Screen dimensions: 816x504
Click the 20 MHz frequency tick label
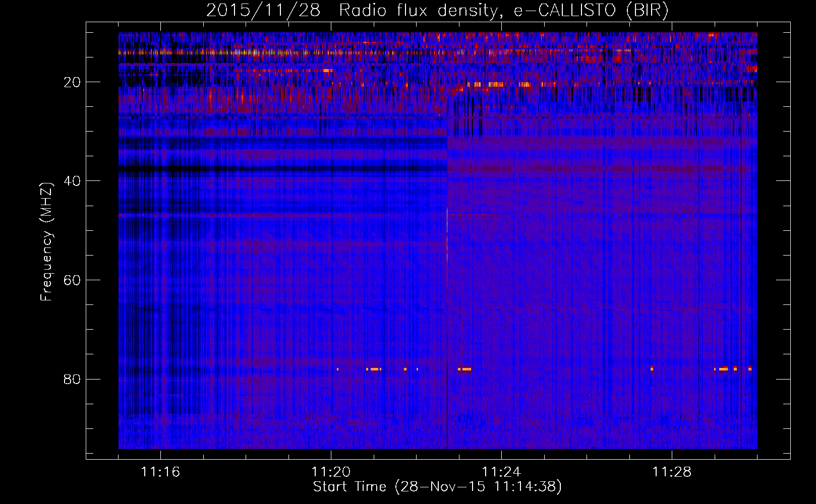pos(72,82)
